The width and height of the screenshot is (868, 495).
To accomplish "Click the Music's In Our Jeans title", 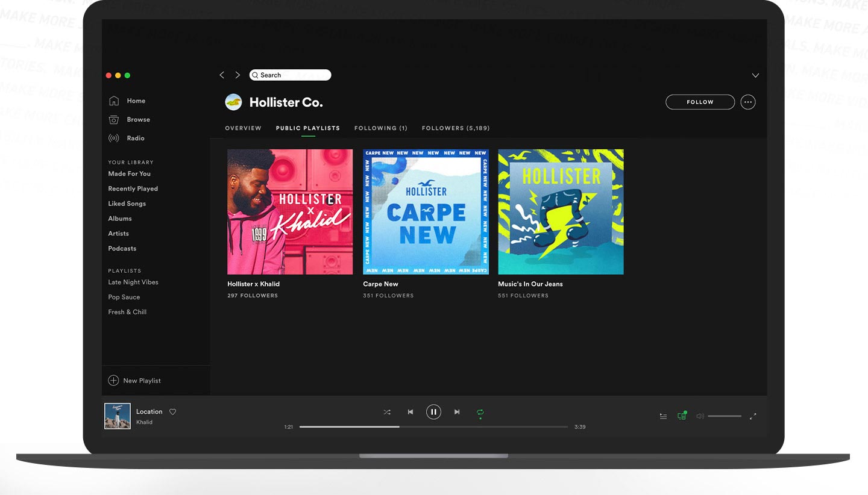I will 530,284.
